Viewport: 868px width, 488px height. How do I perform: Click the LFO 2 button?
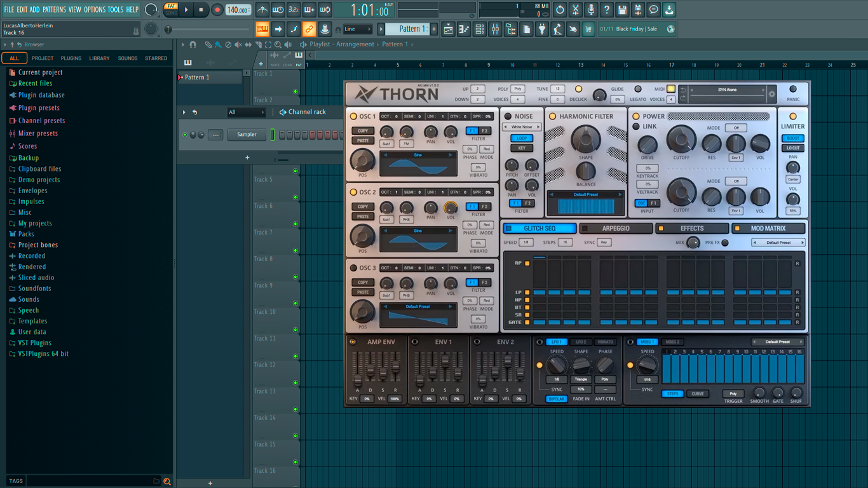click(x=581, y=342)
